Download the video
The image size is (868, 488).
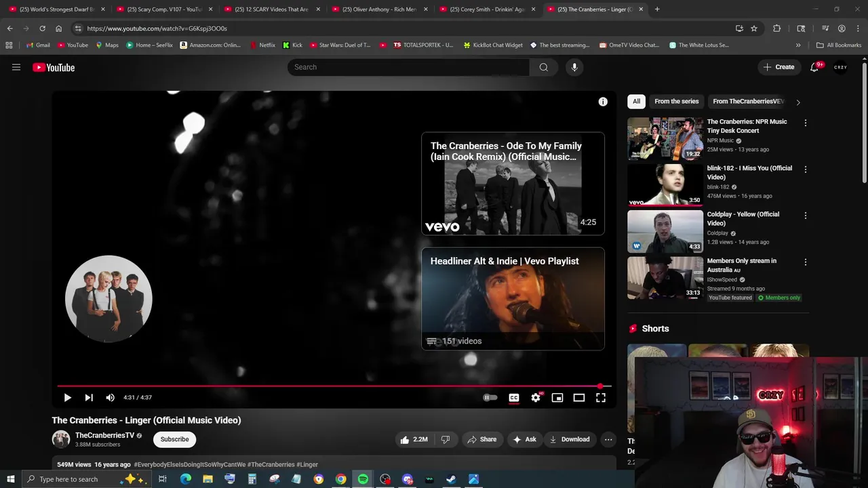570,439
